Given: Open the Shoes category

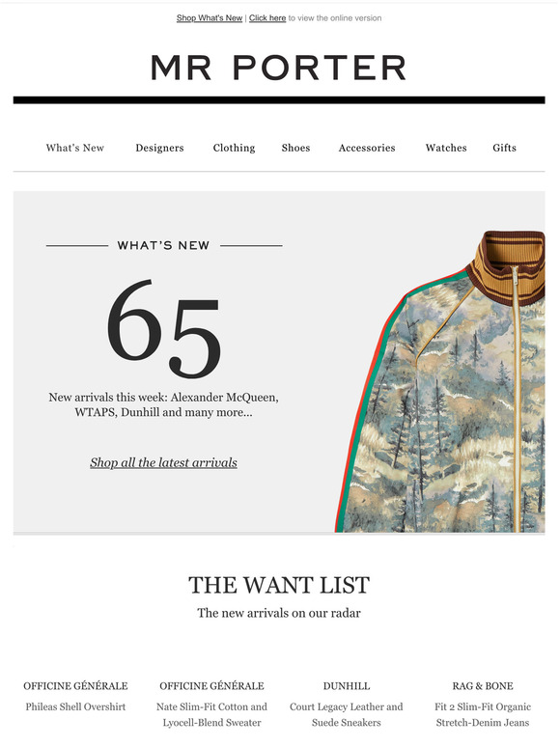Looking at the screenshot, I should coord(295,148).
